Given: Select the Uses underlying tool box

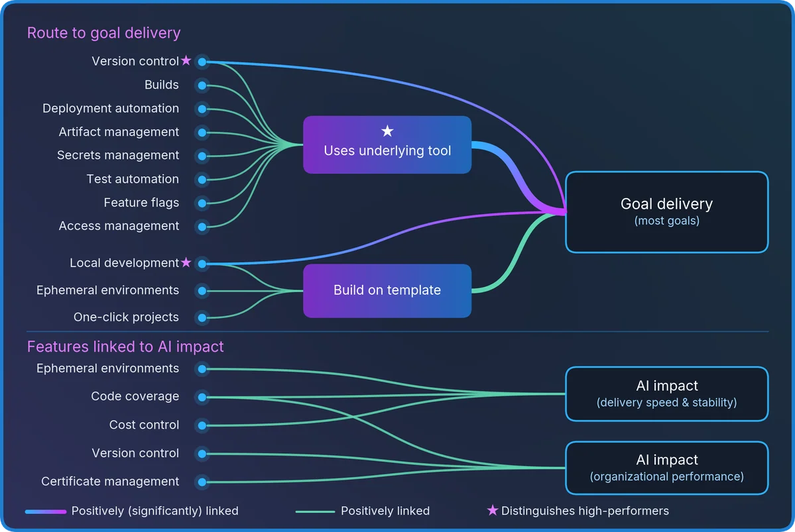Looking at the screenshot, I should pos(387,145).
